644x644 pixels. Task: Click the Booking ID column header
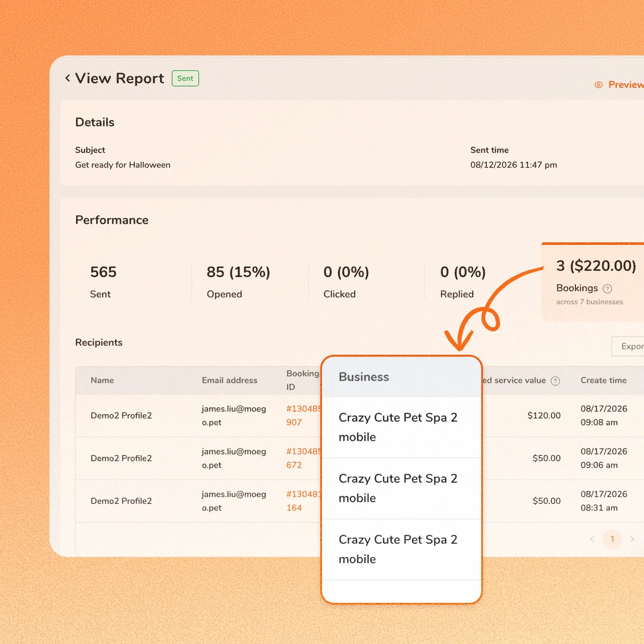pos(303,380)
